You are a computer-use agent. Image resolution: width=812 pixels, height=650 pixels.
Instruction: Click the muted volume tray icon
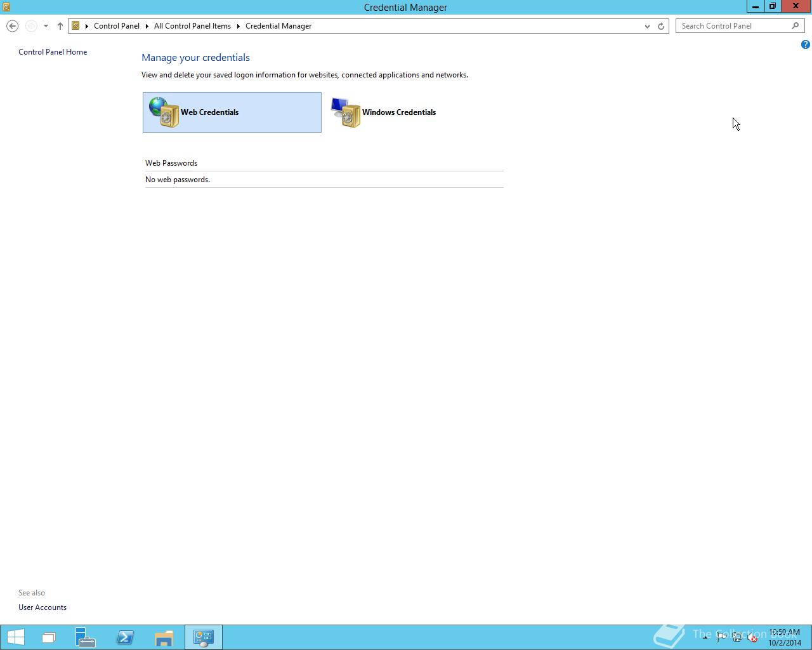752,637
